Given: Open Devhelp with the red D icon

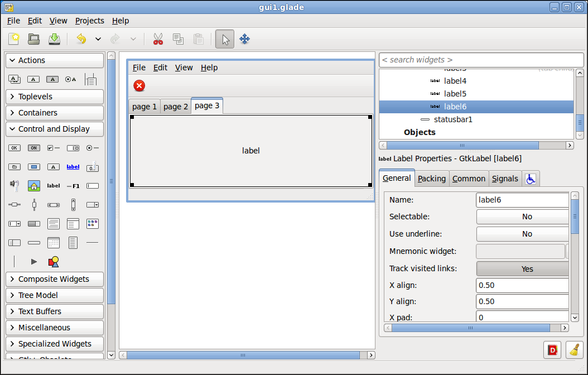Looking at the screenshot, I should click(552, 350).
